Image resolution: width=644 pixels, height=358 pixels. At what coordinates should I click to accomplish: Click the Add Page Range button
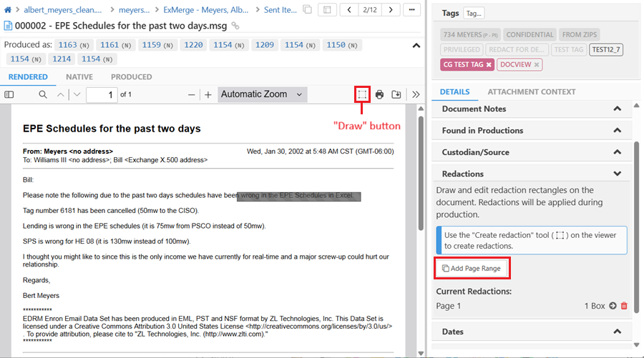click(472, 269)
